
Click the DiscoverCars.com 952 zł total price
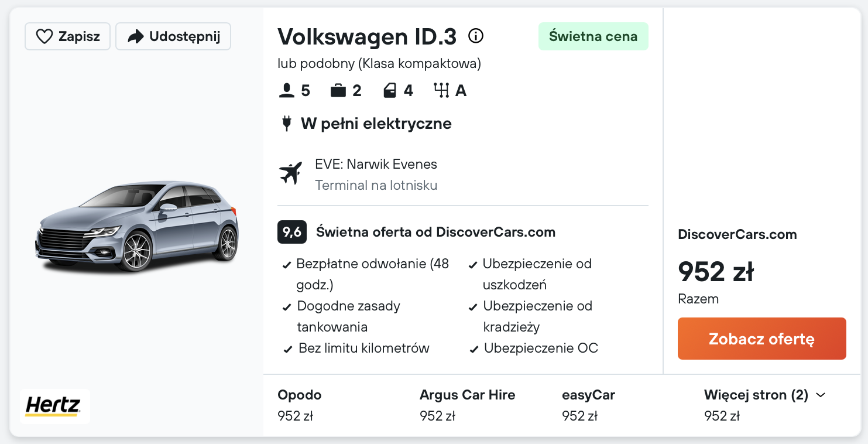click(715, 272)
